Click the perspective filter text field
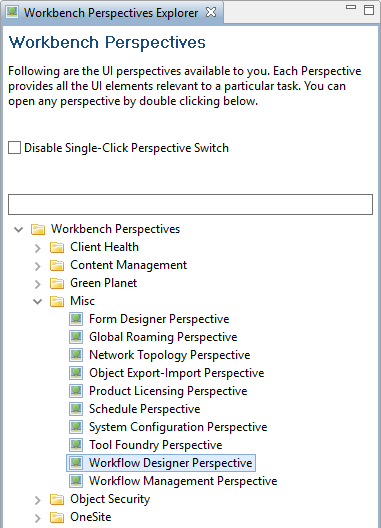Screen dimensions: 381x528 (x=190, y=204)
